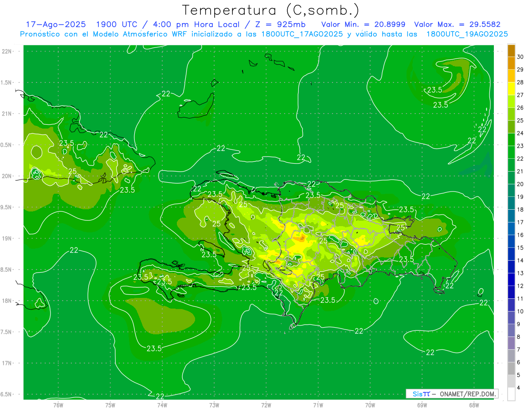Pick the dark orange legend swatch above 30

click(x=511, y=51)
